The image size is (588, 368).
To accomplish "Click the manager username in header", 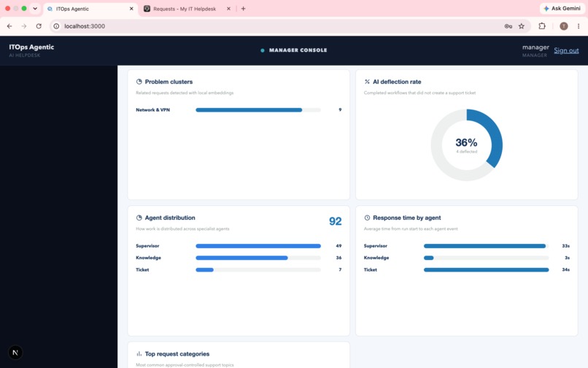I will click(x=535, y=47).
